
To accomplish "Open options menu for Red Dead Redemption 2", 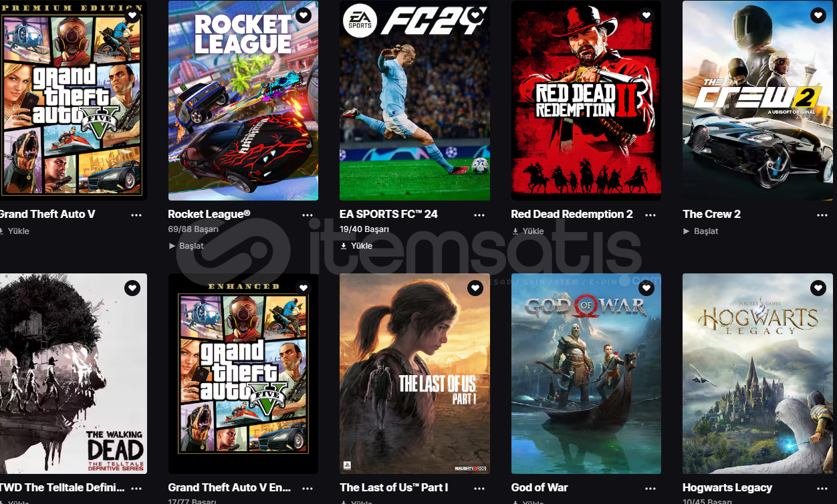I will tap(650, 215).
